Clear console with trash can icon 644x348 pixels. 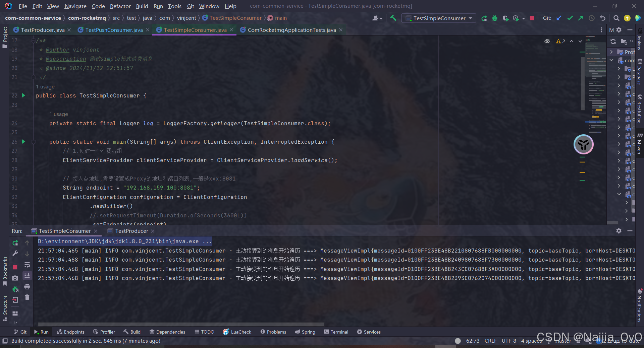coord(27,297)
